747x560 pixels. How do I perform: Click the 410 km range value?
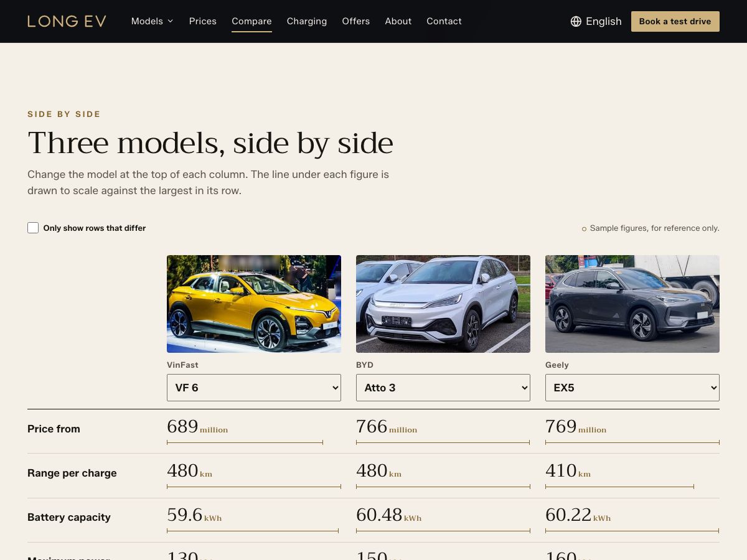click(x=568, y=471)
